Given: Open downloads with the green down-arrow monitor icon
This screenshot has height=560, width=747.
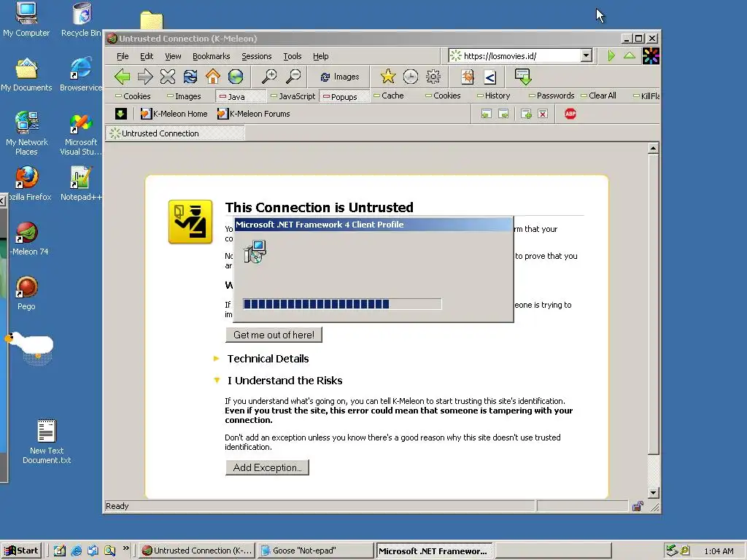Looking at the screenshot, I should pos(523,76).
